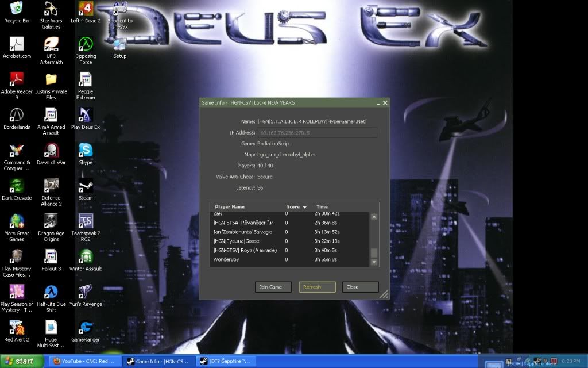
Task: Select the Play Deus Ex shortcut
Action: tap(86, 118)
